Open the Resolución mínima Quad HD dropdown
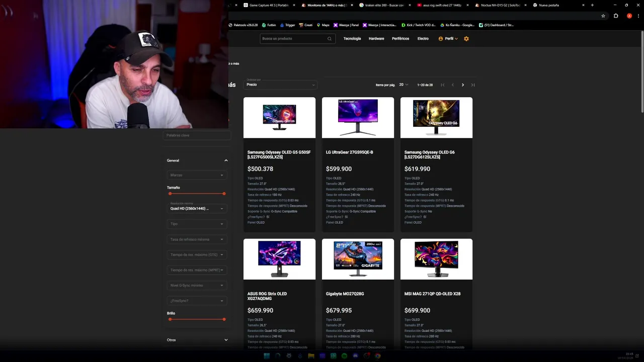 pyautogui.click(x=197, y=208)
